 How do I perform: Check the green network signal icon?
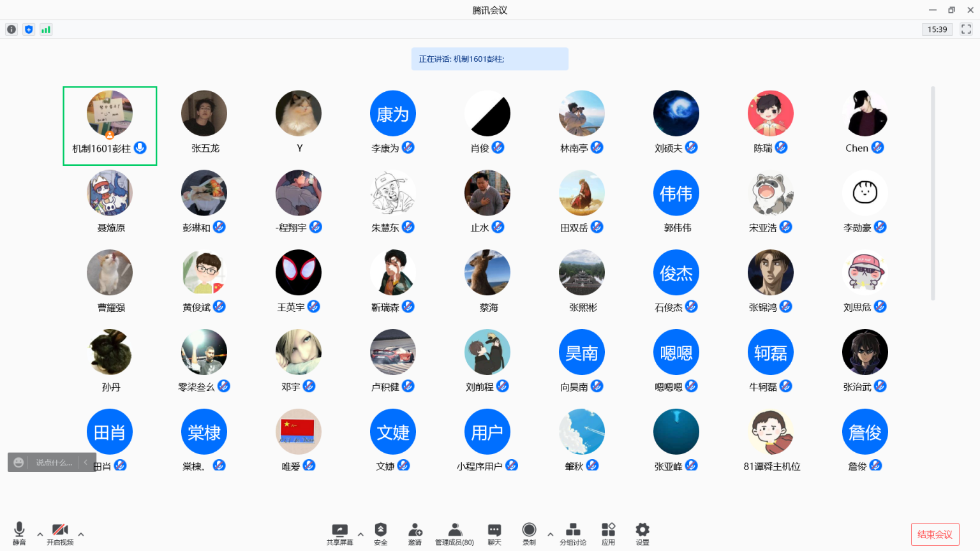coord(46,29)
